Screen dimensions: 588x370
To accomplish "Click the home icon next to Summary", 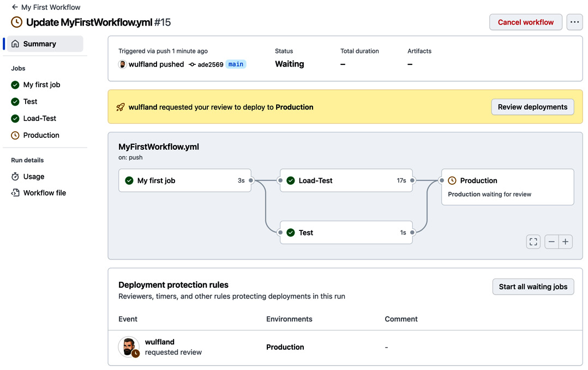I will pos(15,44).
